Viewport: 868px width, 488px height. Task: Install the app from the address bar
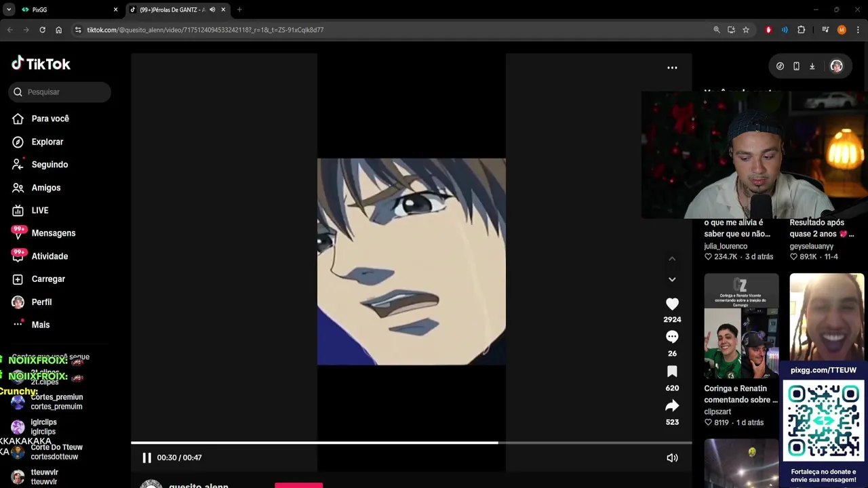click(731, 30)
